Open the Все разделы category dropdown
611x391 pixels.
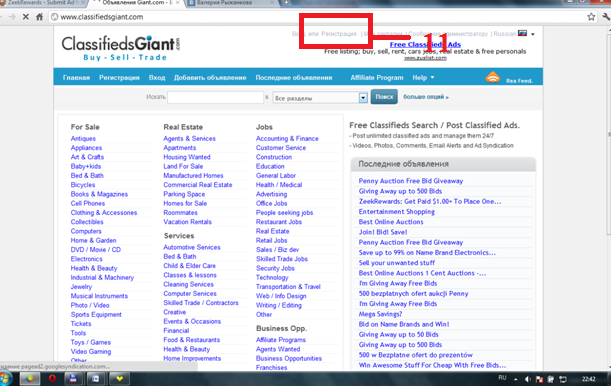(x=320, y=98)
